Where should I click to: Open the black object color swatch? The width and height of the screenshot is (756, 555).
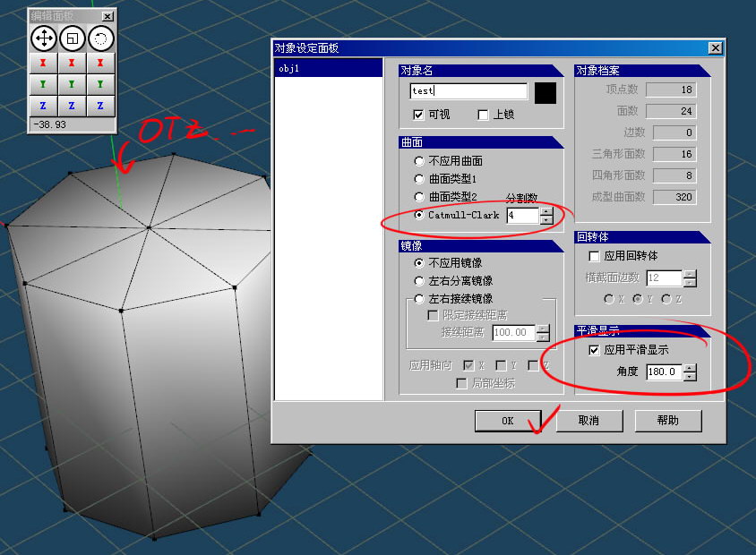(x=546, y=93)
